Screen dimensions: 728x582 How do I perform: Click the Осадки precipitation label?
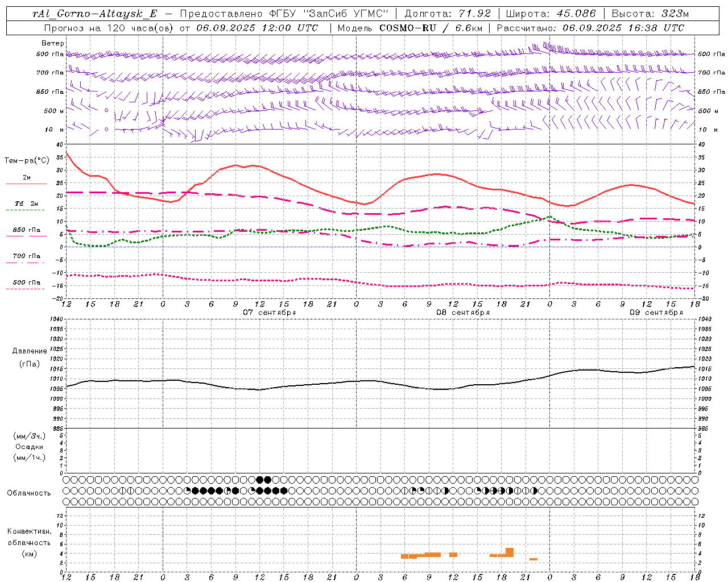(x=30, y=447)
